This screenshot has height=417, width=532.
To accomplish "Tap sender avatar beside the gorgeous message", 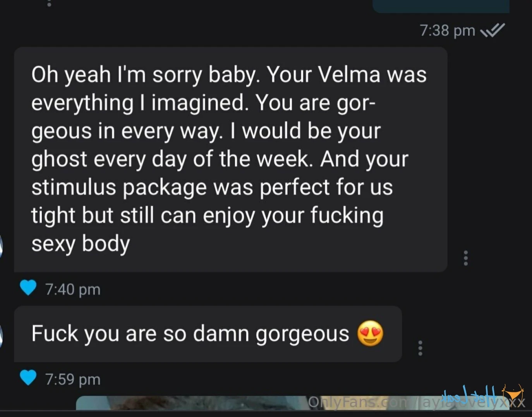I will tap(1, 335).
